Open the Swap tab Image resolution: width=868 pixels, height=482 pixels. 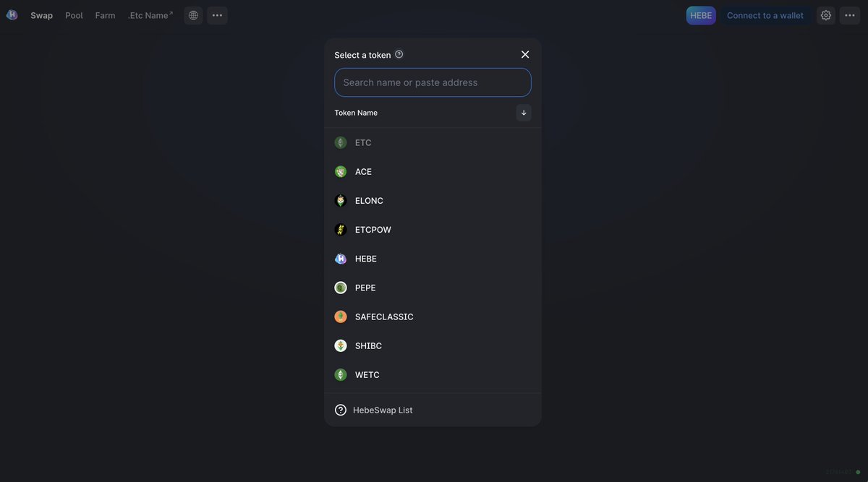pyautogui.click(x=41, y=15)
